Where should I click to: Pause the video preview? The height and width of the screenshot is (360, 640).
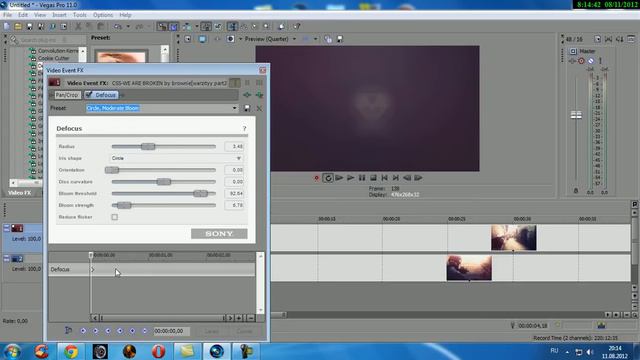pos(362,178)
